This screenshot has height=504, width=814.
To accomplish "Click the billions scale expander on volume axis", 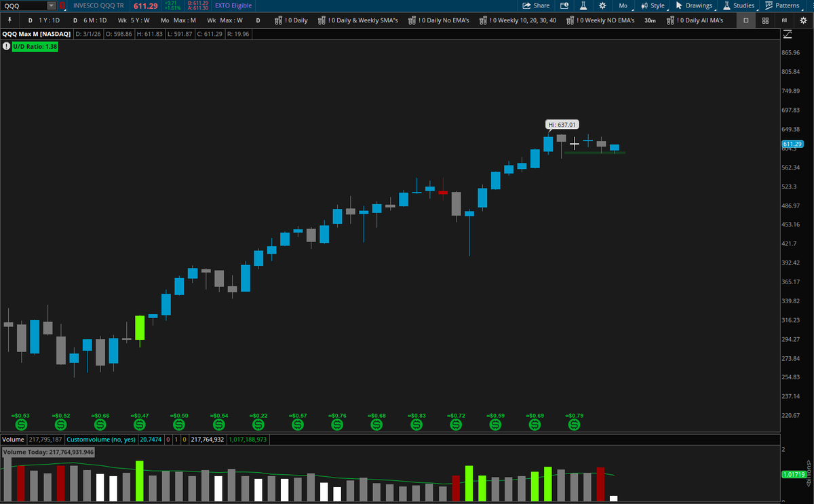I will coord(809,472).
